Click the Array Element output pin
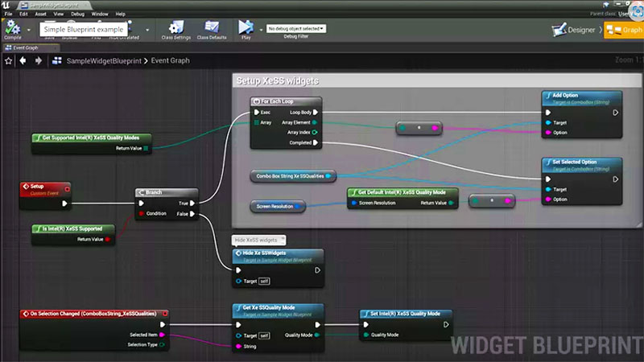 point(315,122)
